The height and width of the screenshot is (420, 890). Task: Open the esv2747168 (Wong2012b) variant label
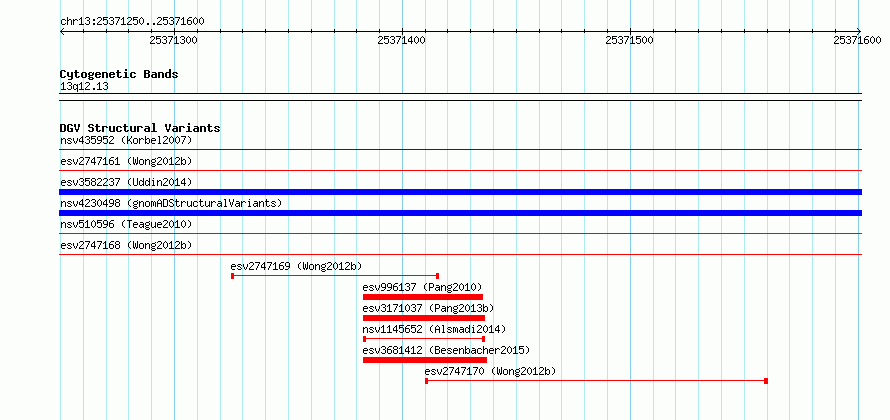click(x=126, y=245)
